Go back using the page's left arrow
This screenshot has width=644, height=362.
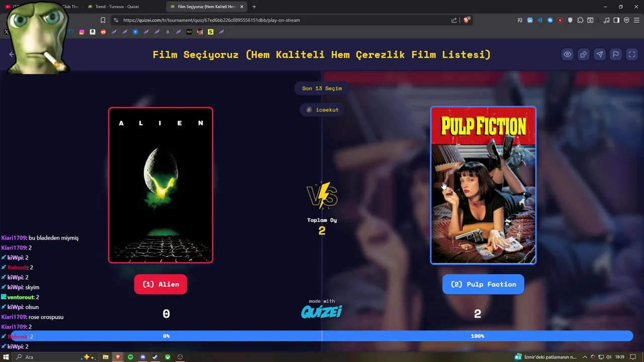[x=12, y=54]
